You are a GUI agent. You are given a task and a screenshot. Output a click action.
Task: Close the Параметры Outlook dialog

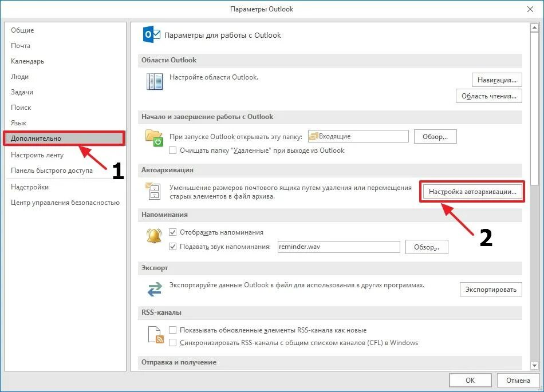pyautogui.click(x=530, y=9)
